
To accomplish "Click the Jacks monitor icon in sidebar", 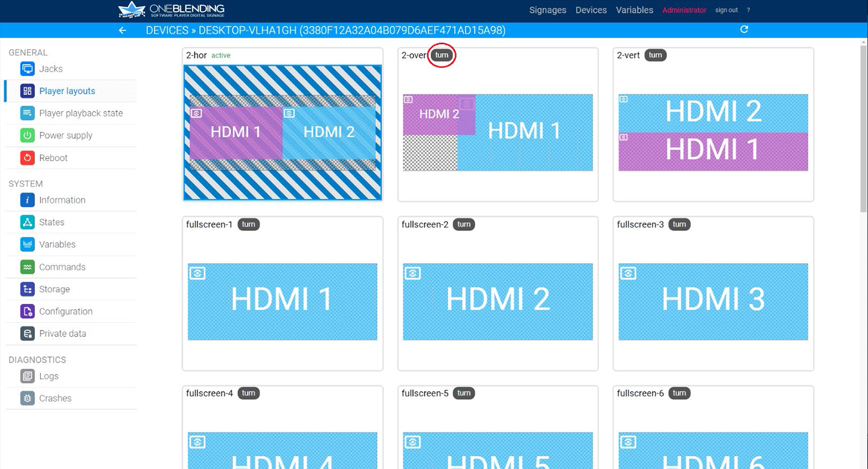I will [x=27, y=69].
